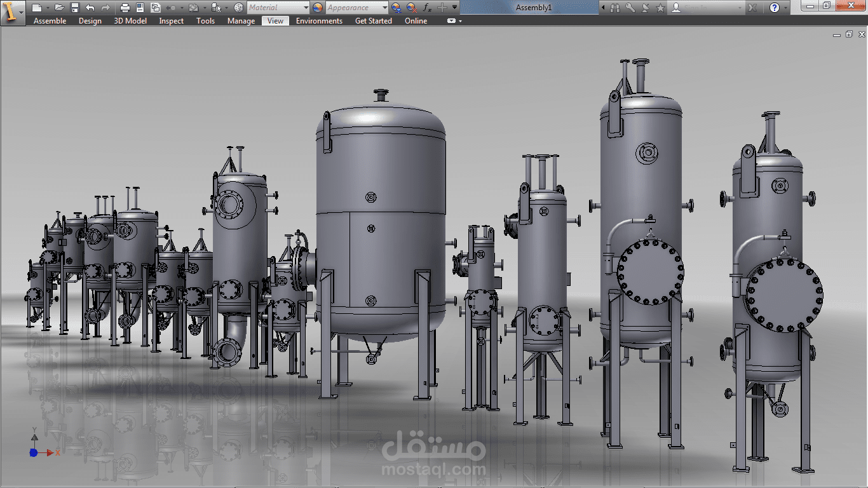
Task: Save the assembly with floppy icon
Action: tap(75, 8)
